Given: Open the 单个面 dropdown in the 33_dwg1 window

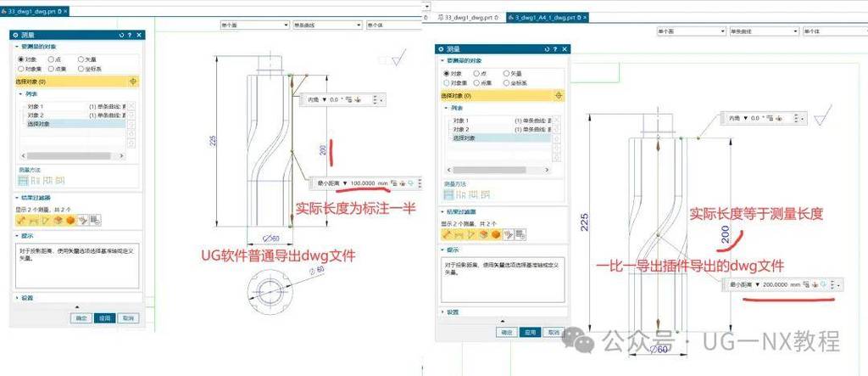Looking at the screenshot, I should pos(254,25).
